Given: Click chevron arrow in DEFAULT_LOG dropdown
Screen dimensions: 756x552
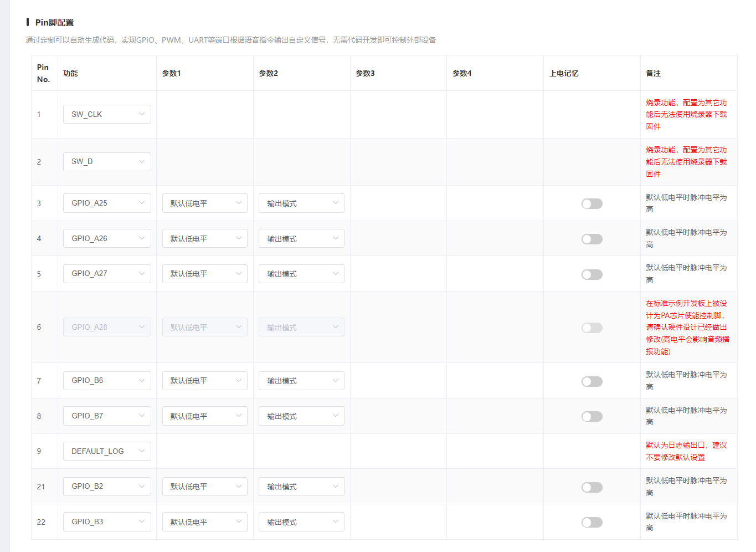Looking at the screenshot, I should click(x=142, y=451).
